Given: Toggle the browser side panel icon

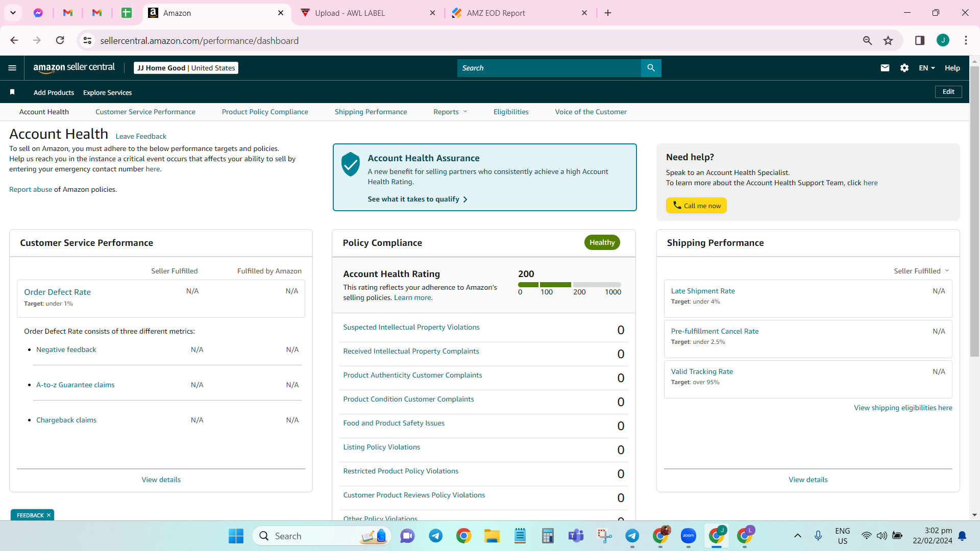Looking at the screenshot, I should click(920, 40).
